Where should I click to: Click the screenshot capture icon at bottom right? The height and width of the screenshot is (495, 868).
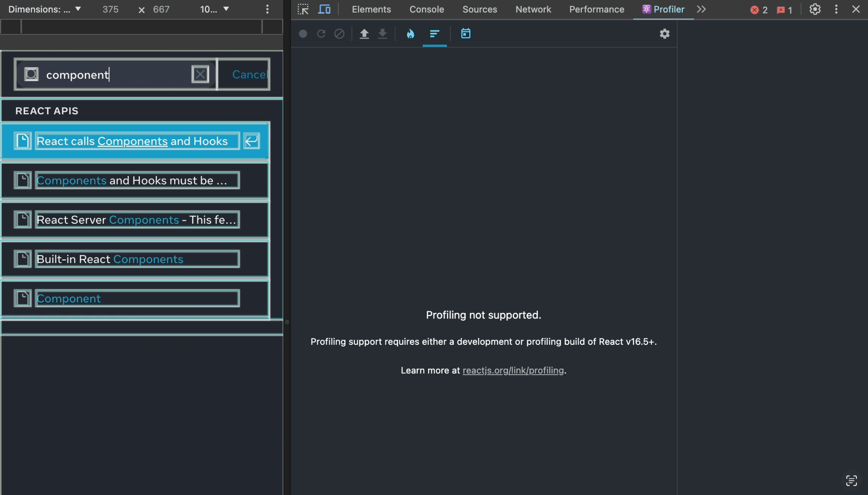click(x=851, y=480)
